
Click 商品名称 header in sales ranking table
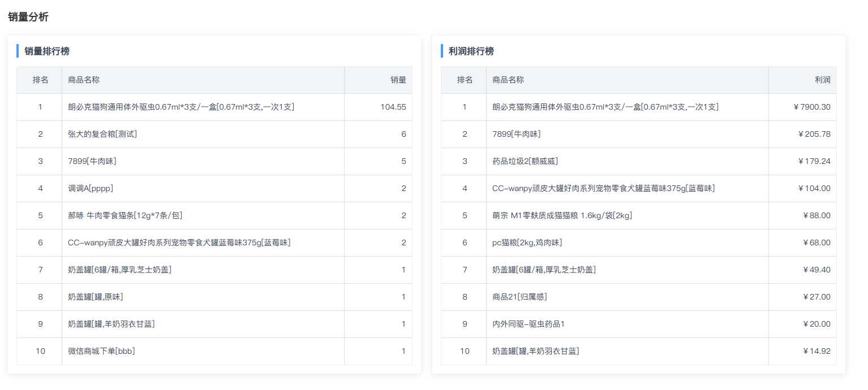pyautogui.click(x=84, y=80)
